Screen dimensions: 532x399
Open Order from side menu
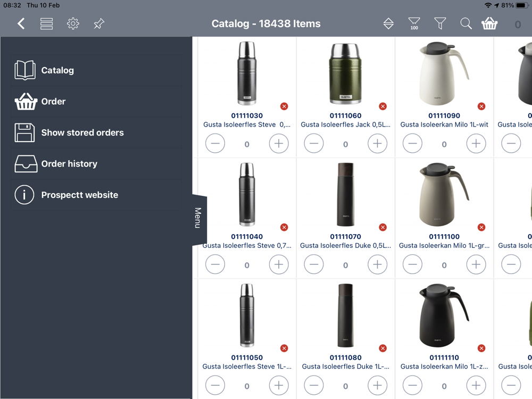point(96,102)
